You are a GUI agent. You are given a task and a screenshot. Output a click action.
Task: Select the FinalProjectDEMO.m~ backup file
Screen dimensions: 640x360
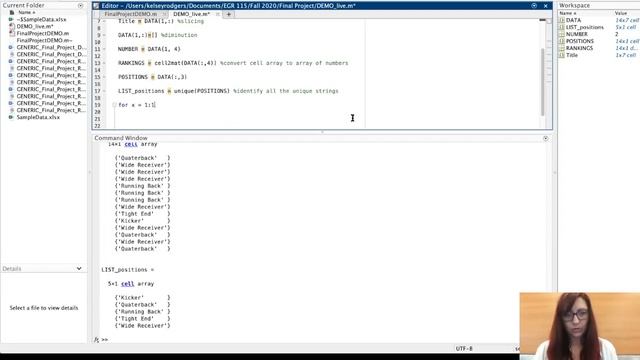pos(44,40)
